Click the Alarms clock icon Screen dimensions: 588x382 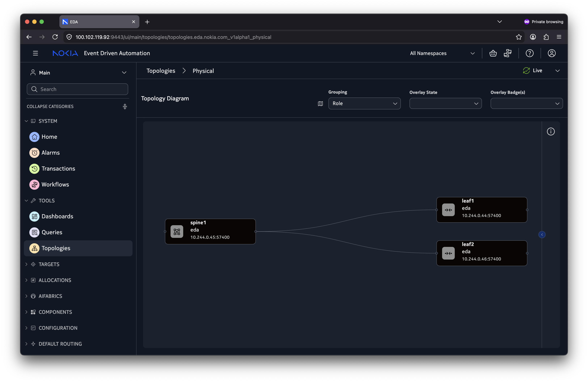point(34,153)
